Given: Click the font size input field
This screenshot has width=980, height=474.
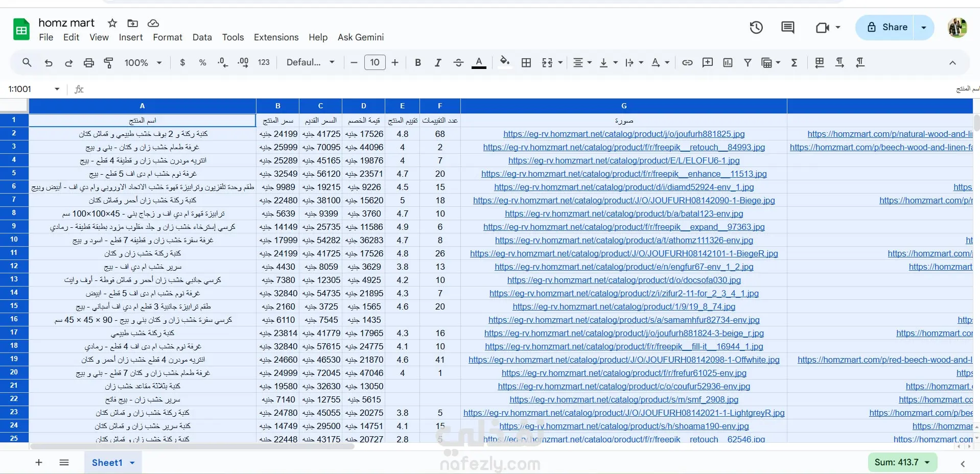Looking at the screenshot, I should (x=375, y=62).
